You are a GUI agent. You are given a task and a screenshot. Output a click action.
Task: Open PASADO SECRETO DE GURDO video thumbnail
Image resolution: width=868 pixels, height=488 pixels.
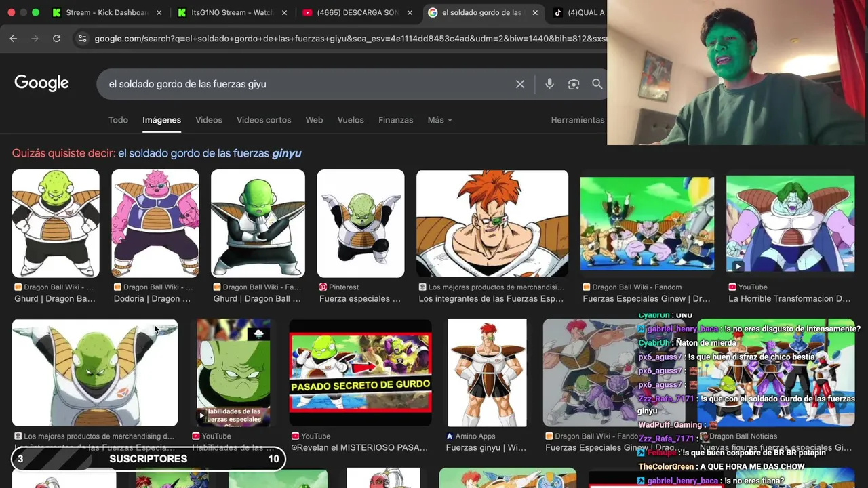pyautogui.click(x=360, y=373)
